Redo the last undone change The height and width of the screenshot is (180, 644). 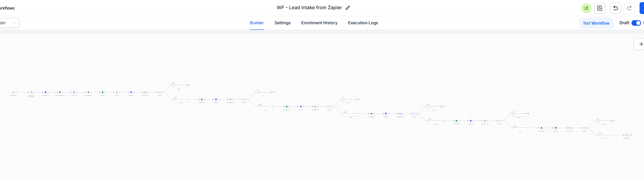(x=629, y=8)
